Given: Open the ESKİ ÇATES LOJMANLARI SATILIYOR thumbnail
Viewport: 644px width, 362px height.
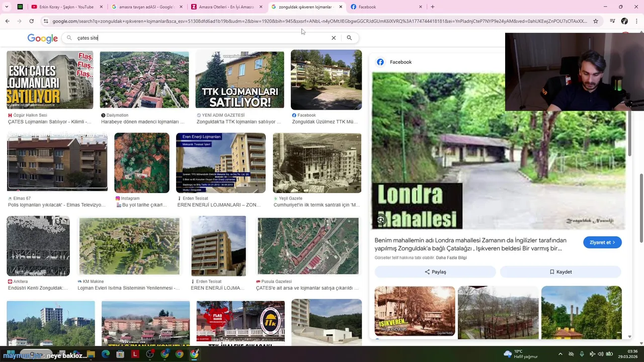Looking at the screenshot, I should point(50,80).
